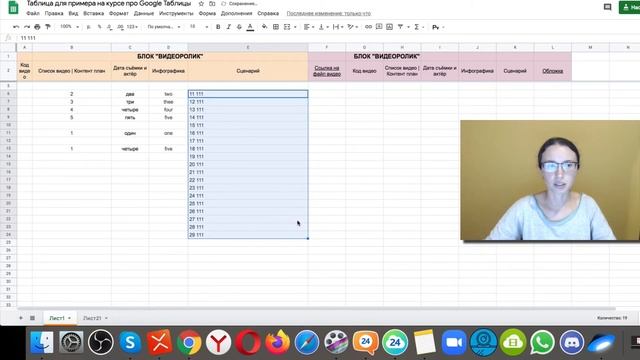Open the font family dropdown

[x=164, y=27]
